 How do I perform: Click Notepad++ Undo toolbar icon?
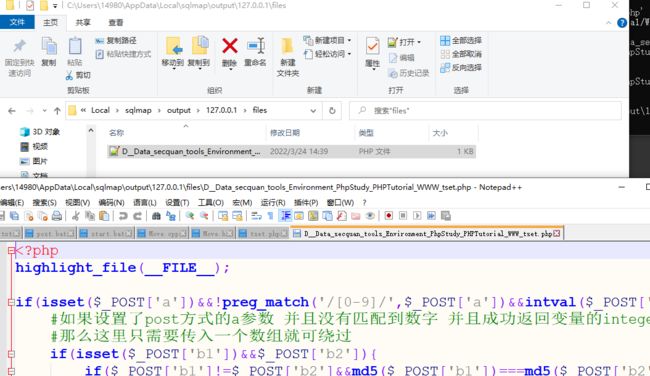coord(123,216)
